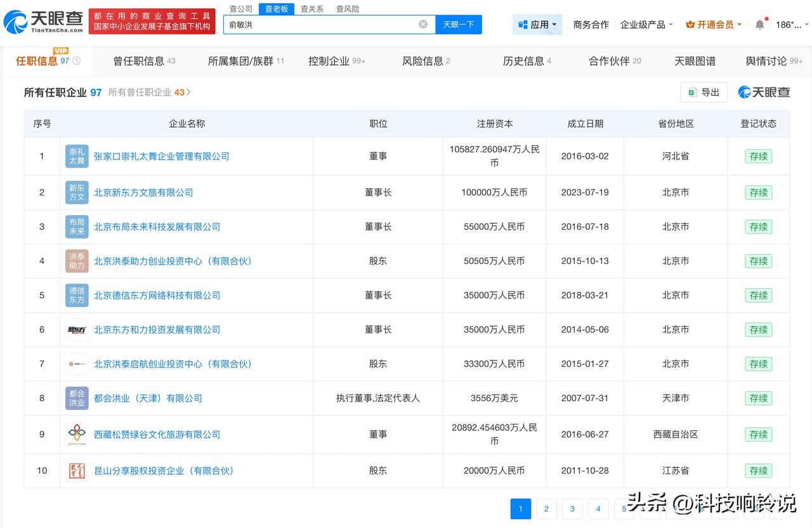Click the 崇礼太舞 company logo badge
Screen dimensions: 812x528
[77, 156]
